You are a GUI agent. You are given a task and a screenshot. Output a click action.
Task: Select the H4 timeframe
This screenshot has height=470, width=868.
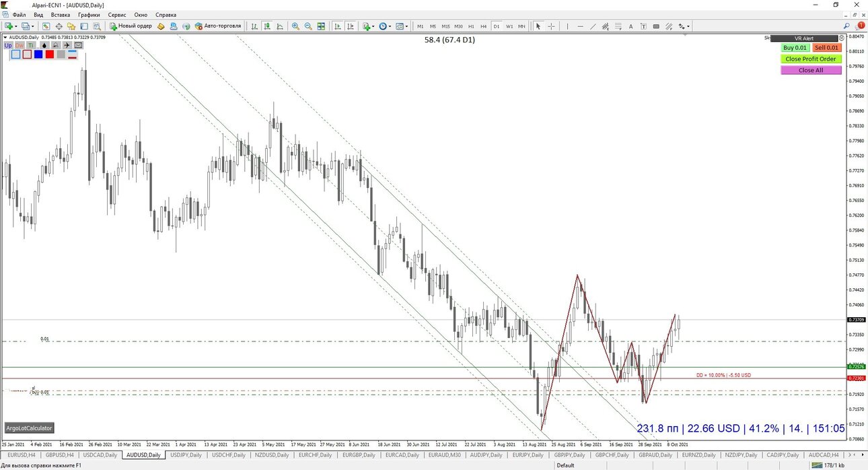(x=483, y=26)
